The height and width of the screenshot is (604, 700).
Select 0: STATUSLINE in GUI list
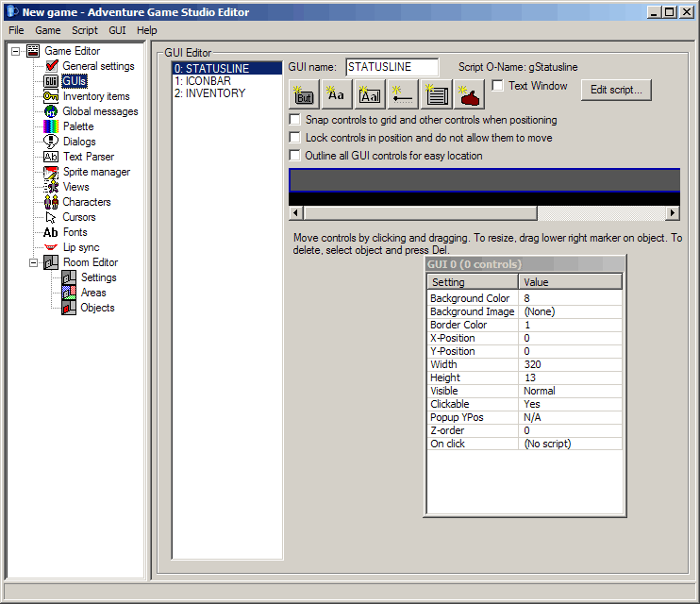(227, 68)
